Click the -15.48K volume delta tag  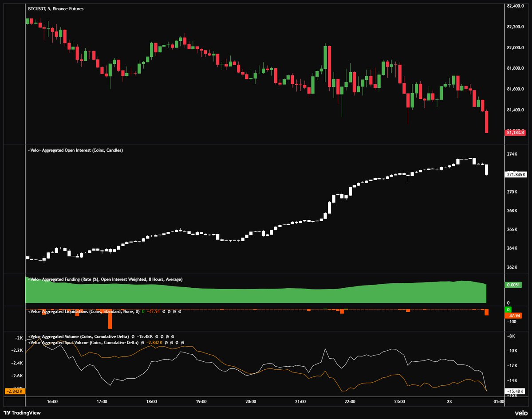pyautogui.click(x=516, y=391)
